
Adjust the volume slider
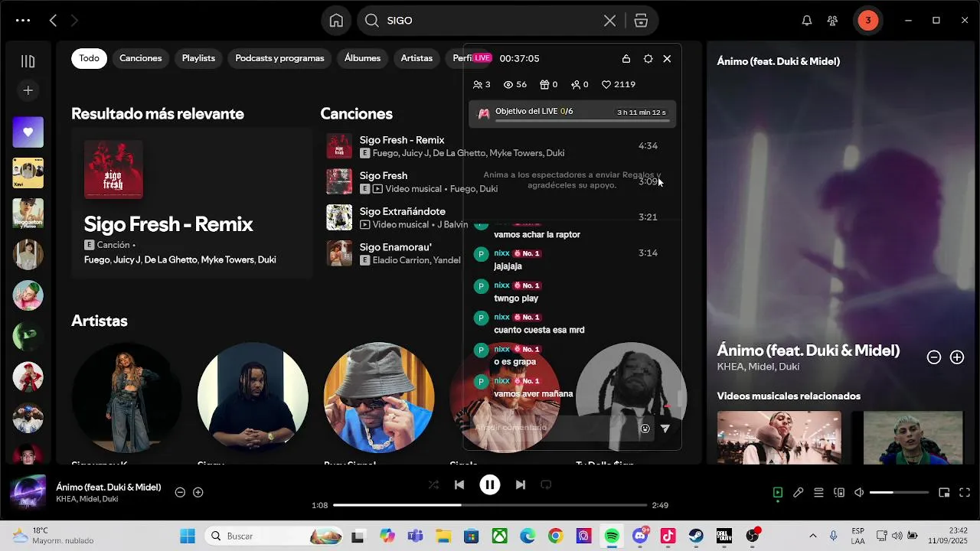point(899,493)
